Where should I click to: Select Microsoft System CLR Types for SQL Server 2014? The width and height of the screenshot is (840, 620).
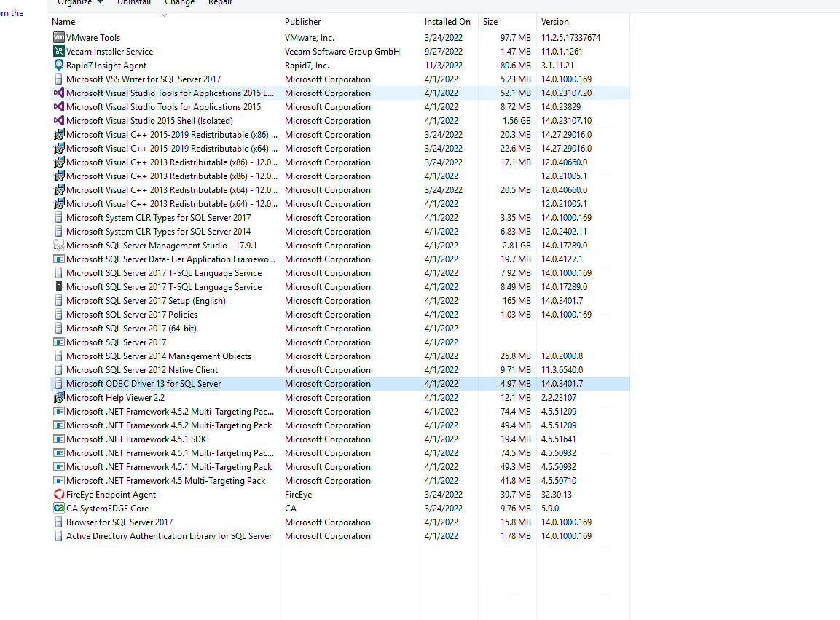point(340,232)
